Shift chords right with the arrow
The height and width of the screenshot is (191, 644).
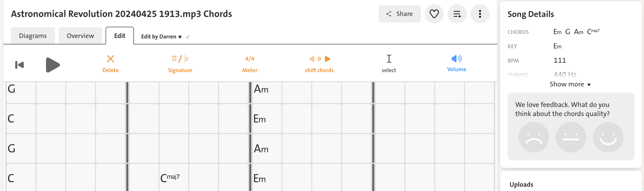[327, 59]
